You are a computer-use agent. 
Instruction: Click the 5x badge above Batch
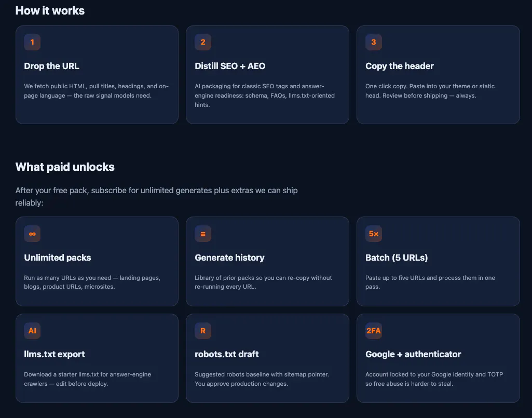point(374,234)
